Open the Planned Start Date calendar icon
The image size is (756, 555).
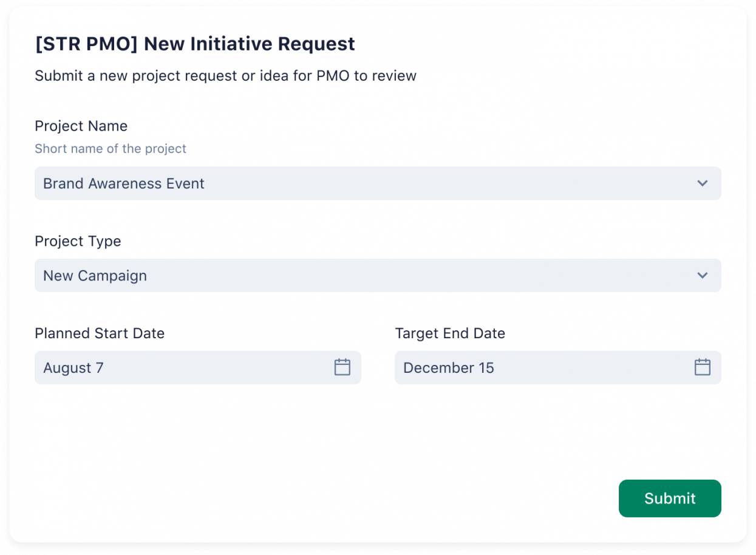(342, 367)
